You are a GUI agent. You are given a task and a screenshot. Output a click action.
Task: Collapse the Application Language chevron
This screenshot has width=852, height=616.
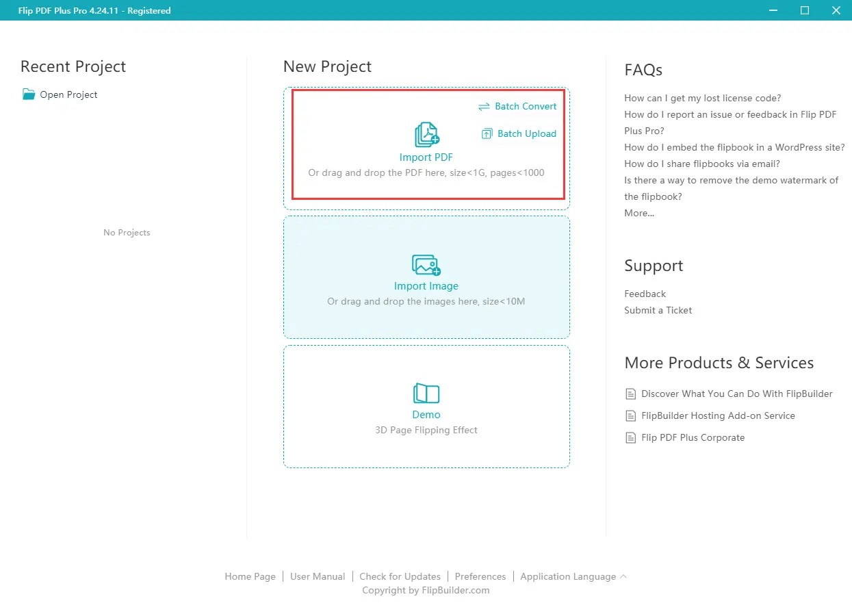[623, 576]
